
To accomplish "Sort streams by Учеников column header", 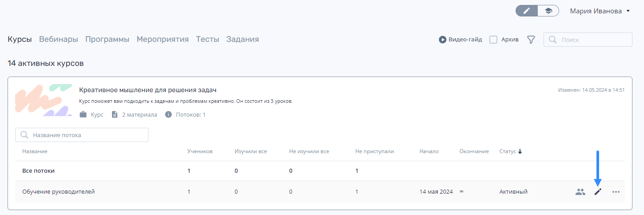I will [x=200, y=151].
